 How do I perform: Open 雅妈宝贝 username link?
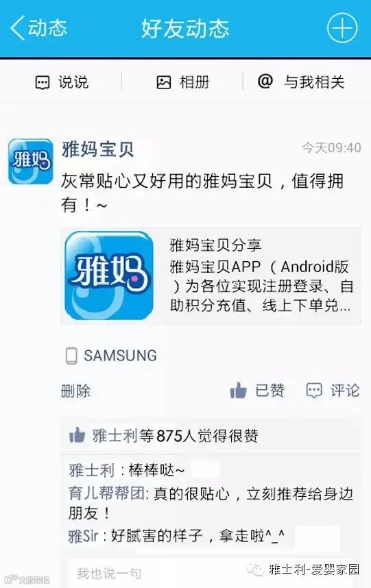[98, 149]
